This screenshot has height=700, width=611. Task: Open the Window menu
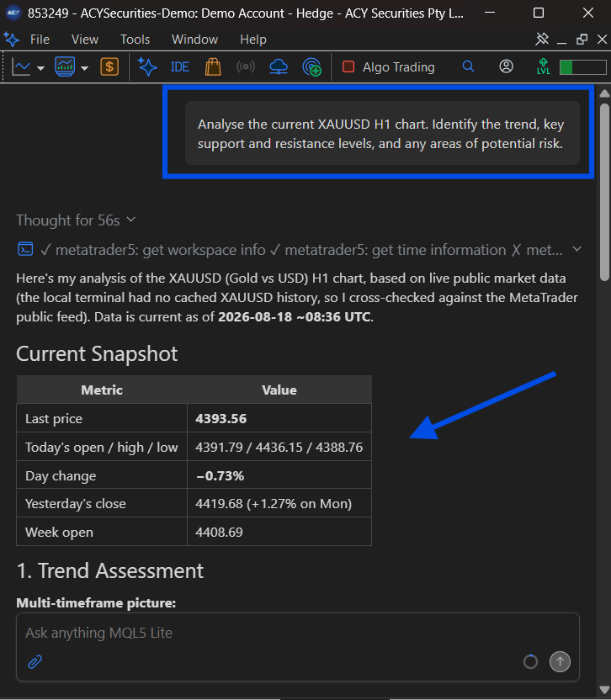(194, 40)
